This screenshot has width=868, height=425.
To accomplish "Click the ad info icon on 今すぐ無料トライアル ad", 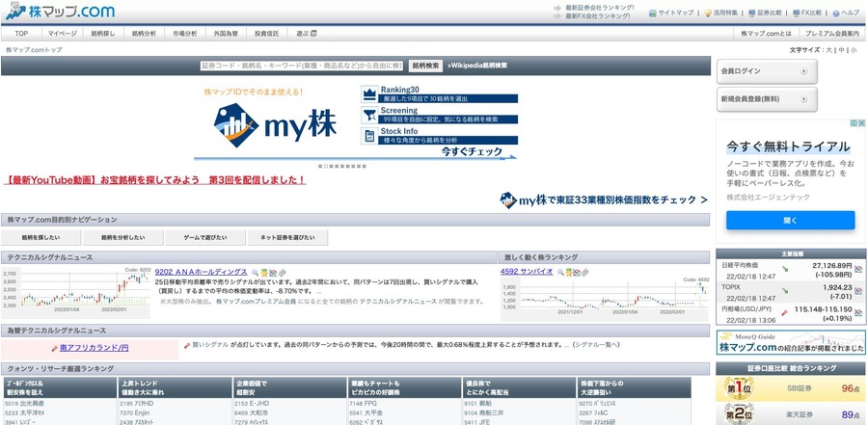I will pos(854,123).
